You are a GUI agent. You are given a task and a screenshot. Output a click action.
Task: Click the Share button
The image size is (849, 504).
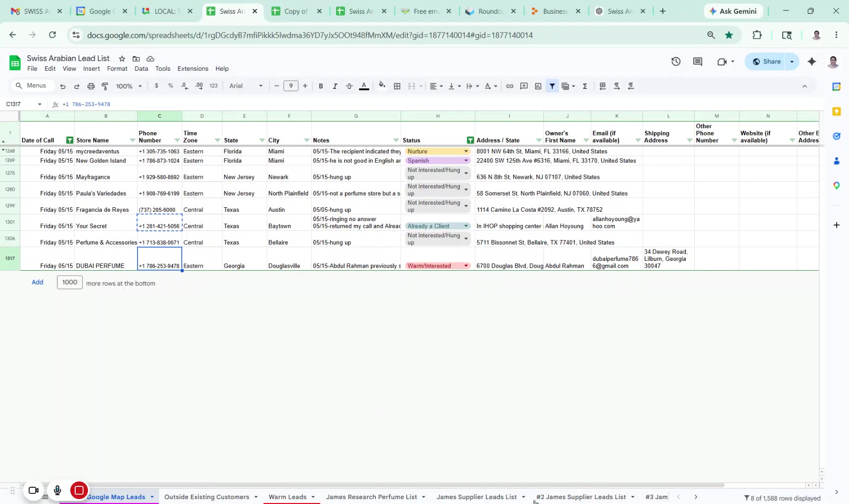(767, 61)
